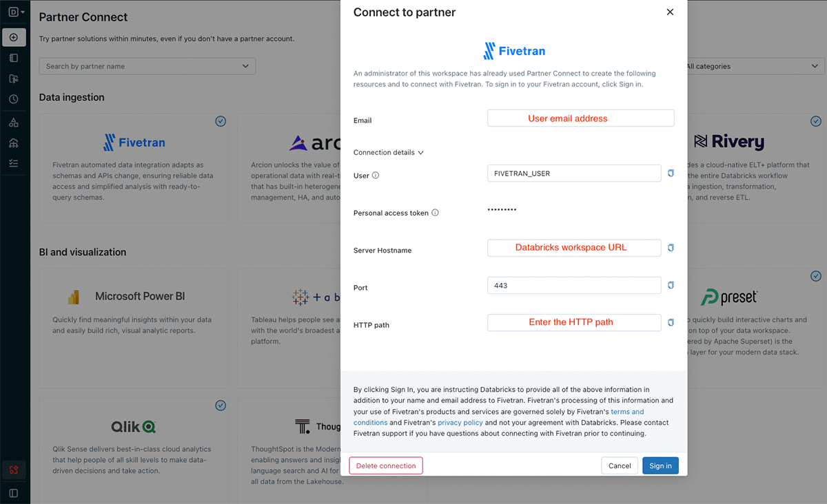Image resolution: width=827 pixels, height=504 pixels.
Task: Click the Sign in button
Action: 660,465
